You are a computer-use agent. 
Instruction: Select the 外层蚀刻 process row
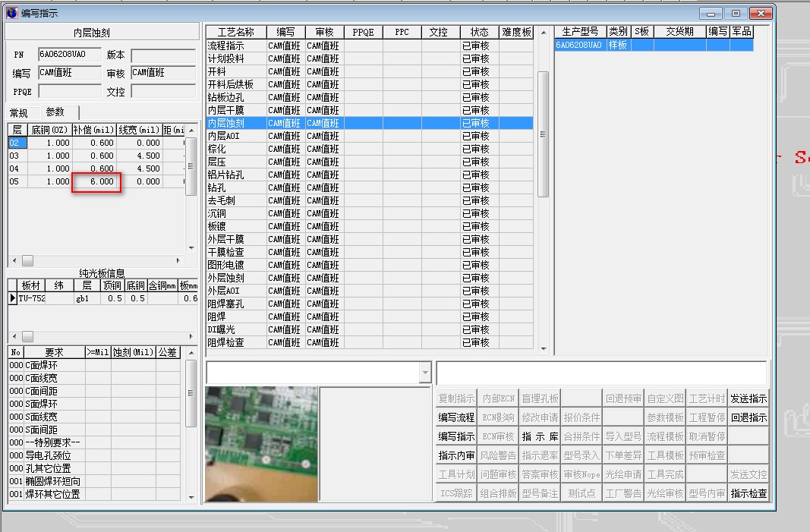(x=370, y=278)
